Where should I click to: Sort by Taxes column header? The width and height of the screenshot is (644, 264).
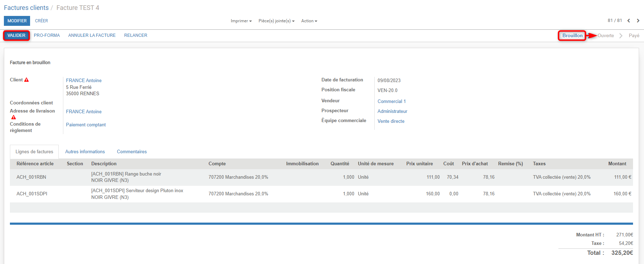coord(539,164)
